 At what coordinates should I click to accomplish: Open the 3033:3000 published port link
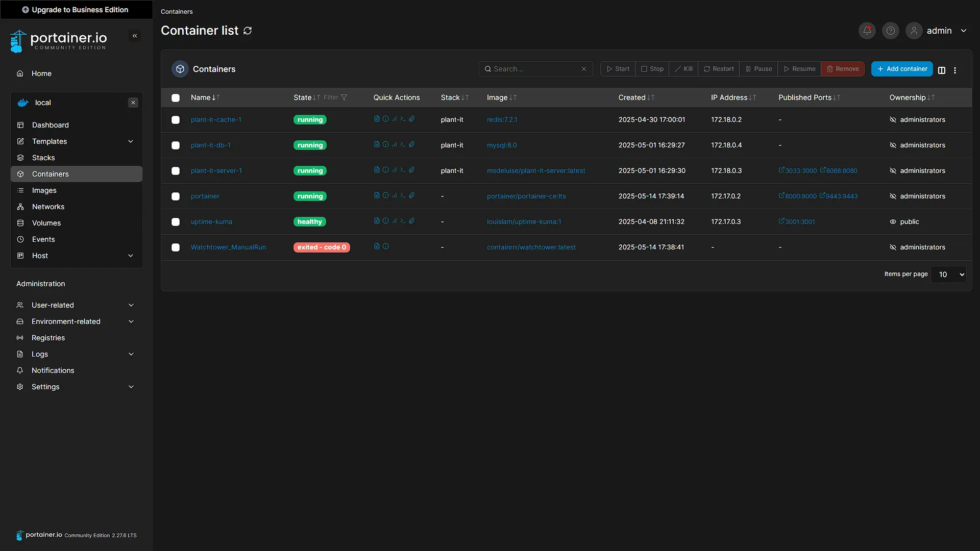click(798, 170)
